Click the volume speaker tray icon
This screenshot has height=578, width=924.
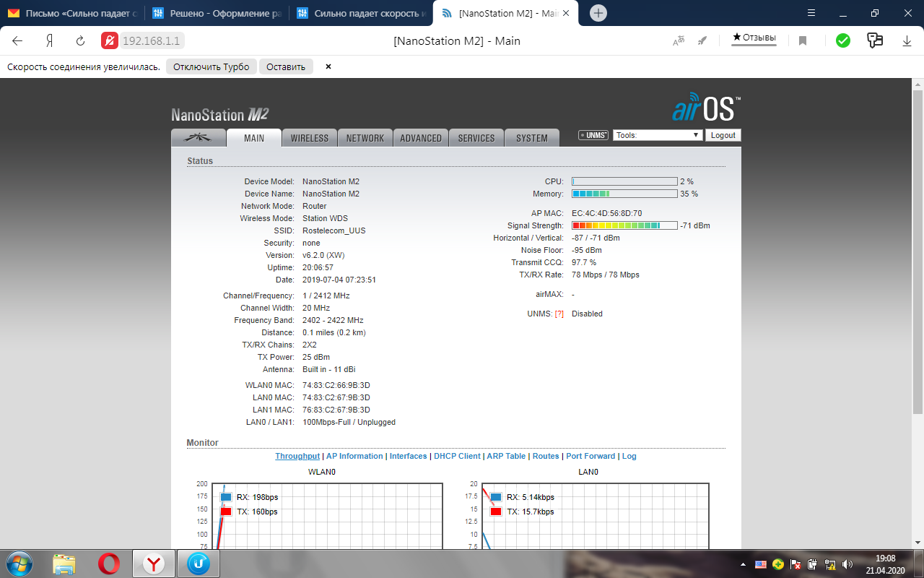pyautogui.click(x=847, y=564)
